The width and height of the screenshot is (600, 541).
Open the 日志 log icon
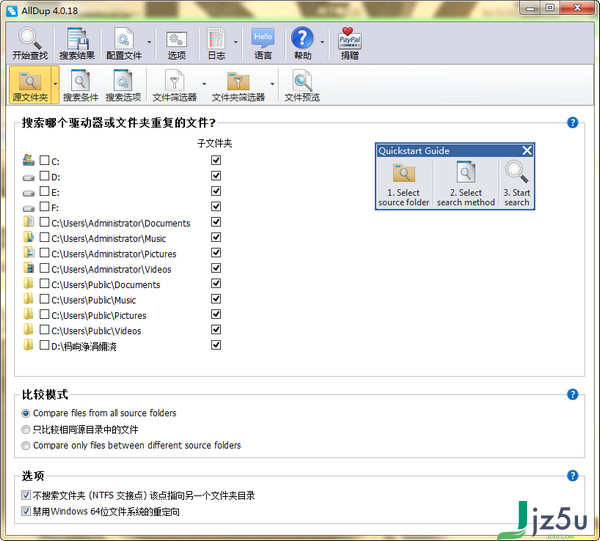pos(216,44)
